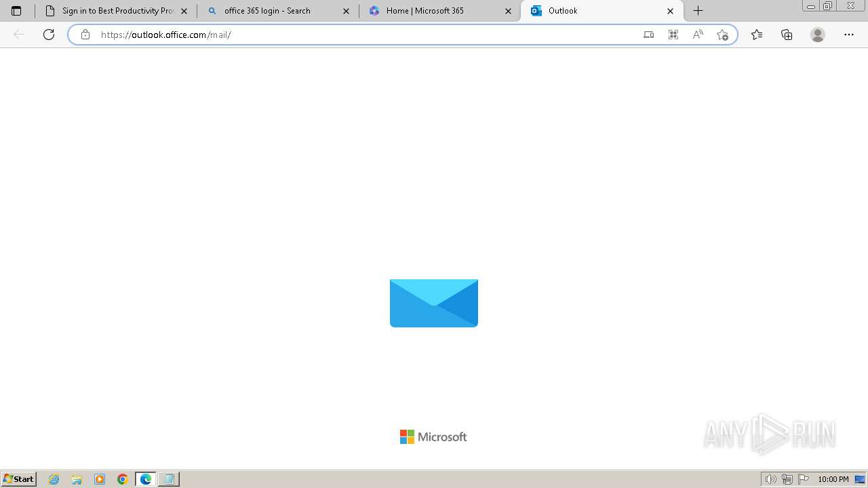The height and width of the screenshot is (488, 868).
Task: Open Settings and more menu
Action: click(849, 35)
